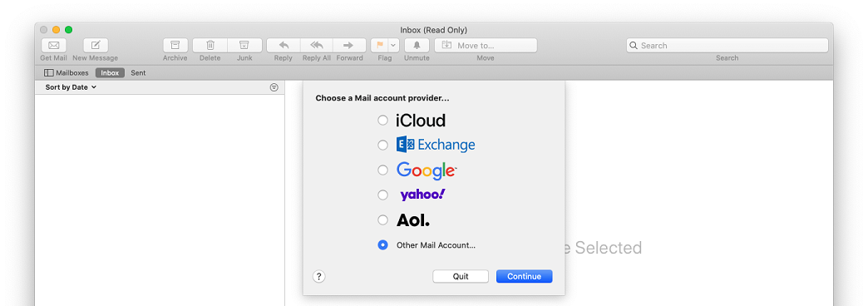
Task: Click the Google logo
Action: point(427,170)
